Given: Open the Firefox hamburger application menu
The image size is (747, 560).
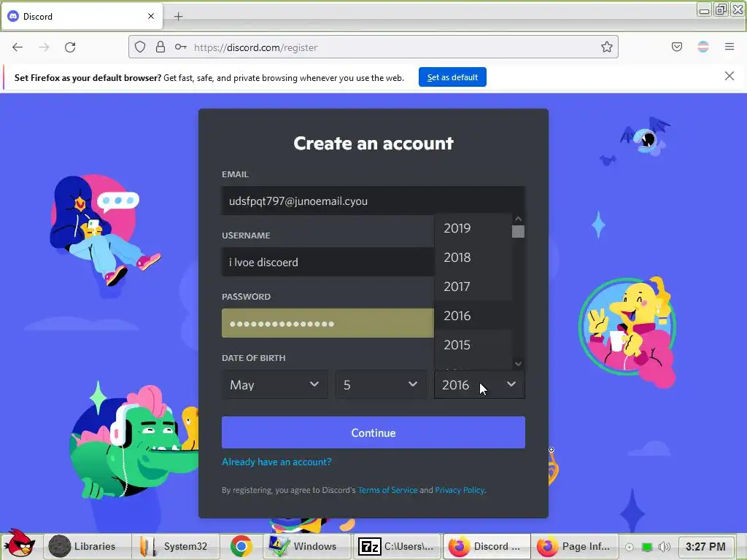Looking at the screenshot, I should [729, 47].
